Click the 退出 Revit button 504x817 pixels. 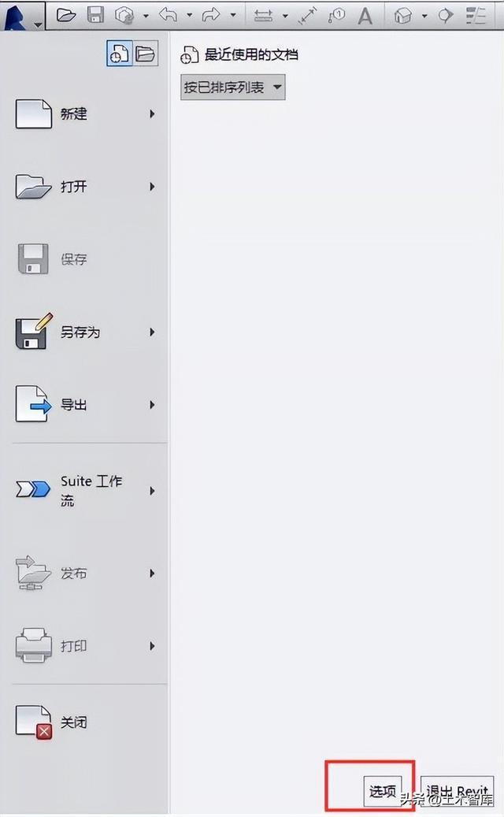[457, 791]
